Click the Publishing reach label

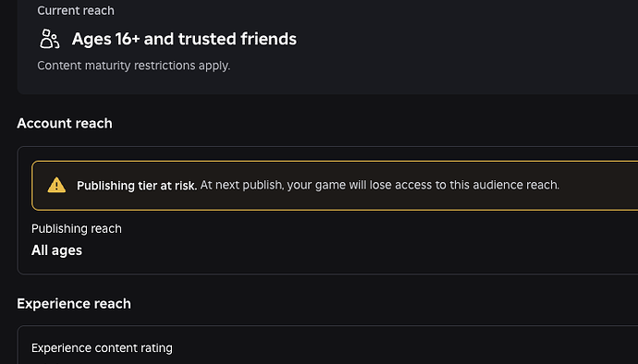77,228
